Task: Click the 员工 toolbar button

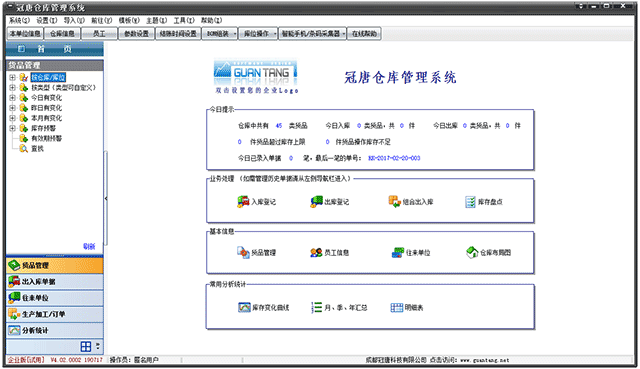Action: pos(99,33)
